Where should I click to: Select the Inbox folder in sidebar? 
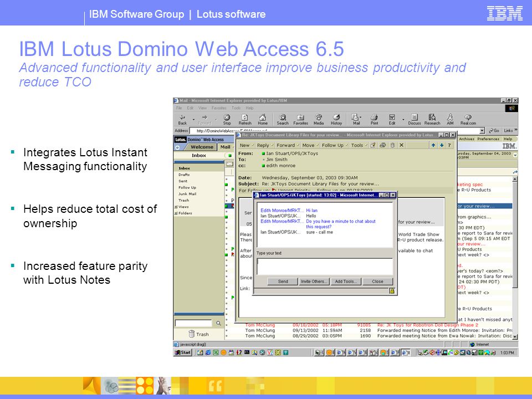click(x=184, y=168)
